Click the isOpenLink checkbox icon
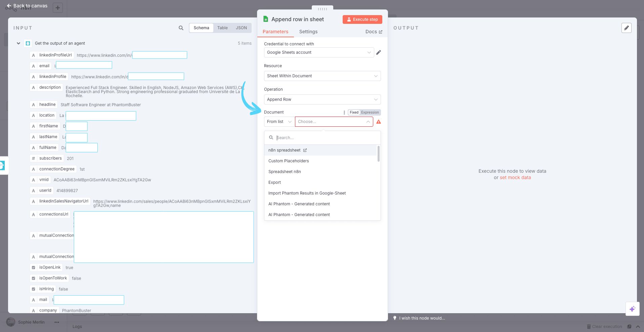Viewport: 644px width, 332px height. click(x=33, y=268)
